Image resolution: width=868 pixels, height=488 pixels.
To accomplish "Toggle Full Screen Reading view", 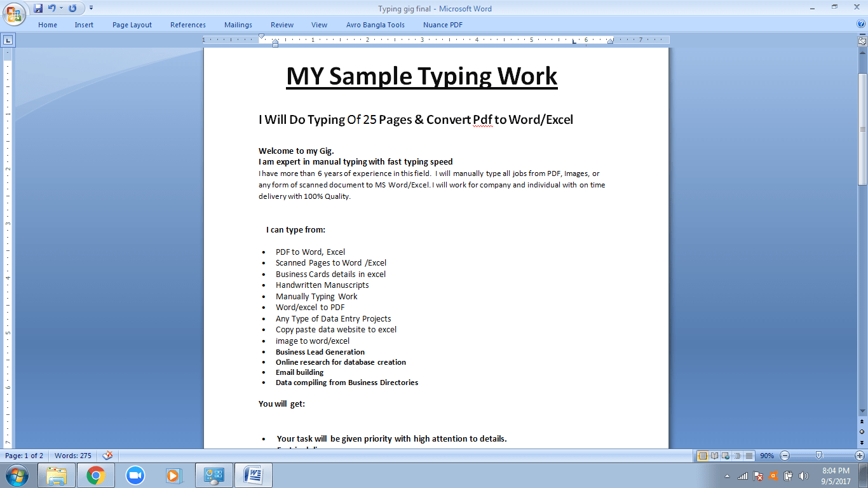I will [714, 456].
